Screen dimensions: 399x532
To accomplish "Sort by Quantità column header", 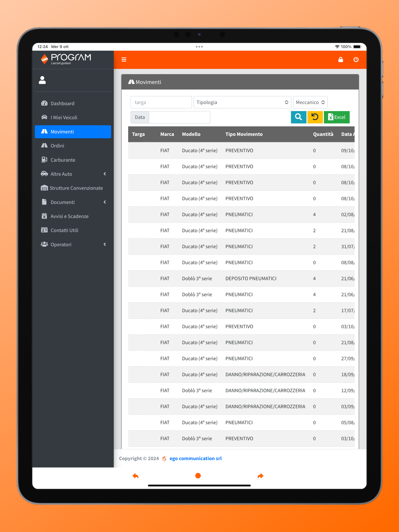I will tap(323, 134).
